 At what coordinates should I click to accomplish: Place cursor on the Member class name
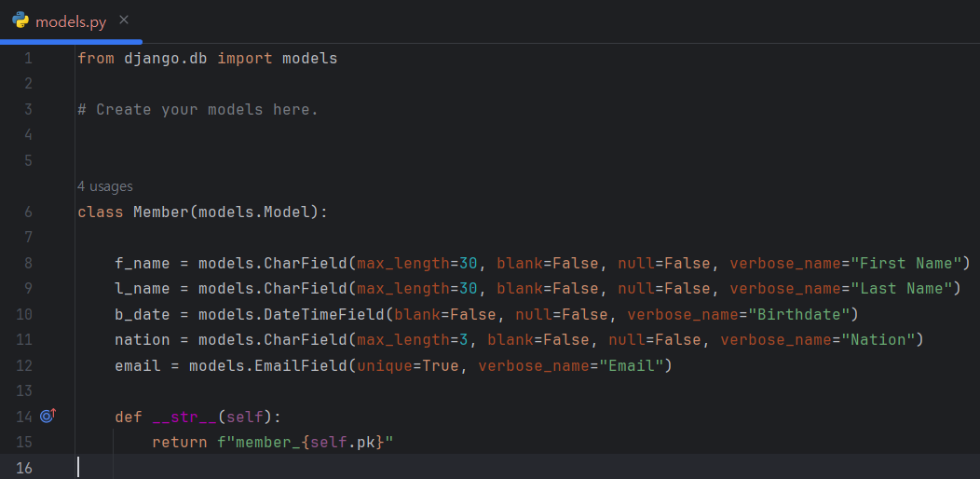point(160,212)
